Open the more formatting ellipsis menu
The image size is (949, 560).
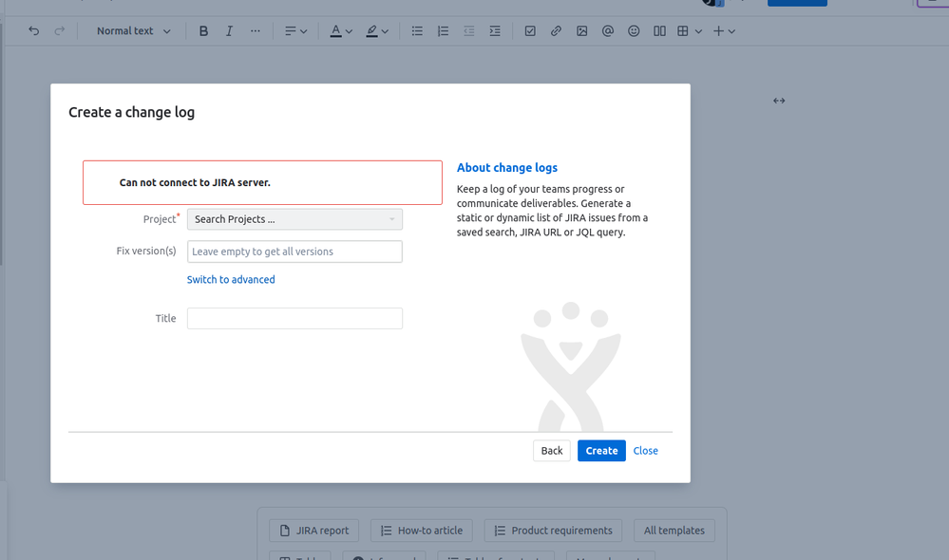pyautogui.click(x=256, y=30)
